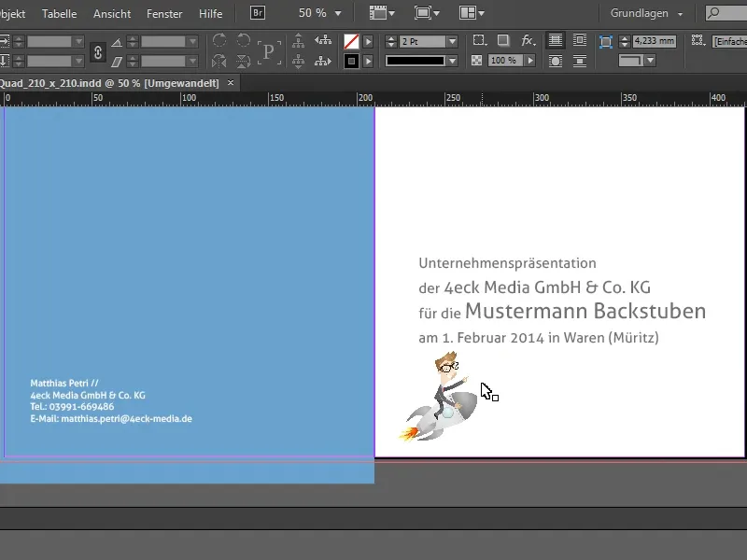Select the content of the object
Screen dimensions: 747x560
pos(298,61)
